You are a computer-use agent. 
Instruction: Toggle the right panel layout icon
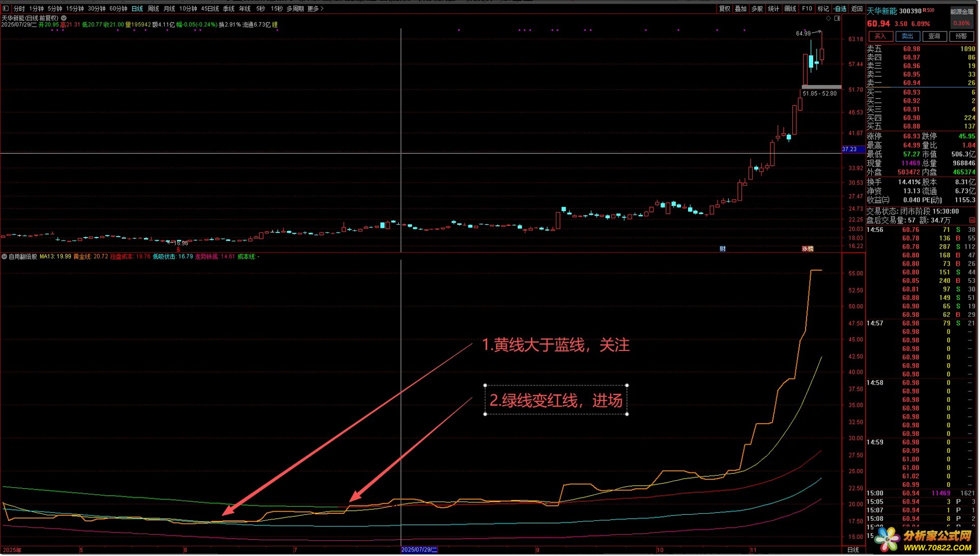[x=837, y=18]
